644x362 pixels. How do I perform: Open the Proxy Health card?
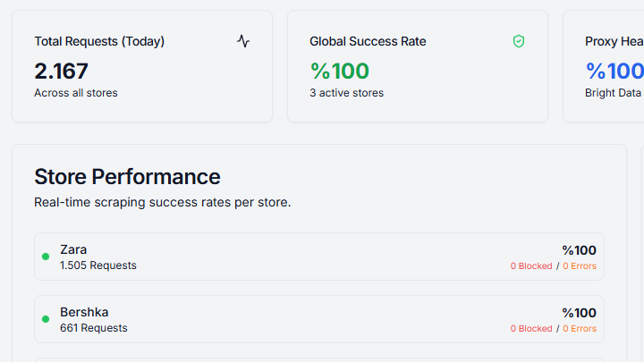coord(604,66)
